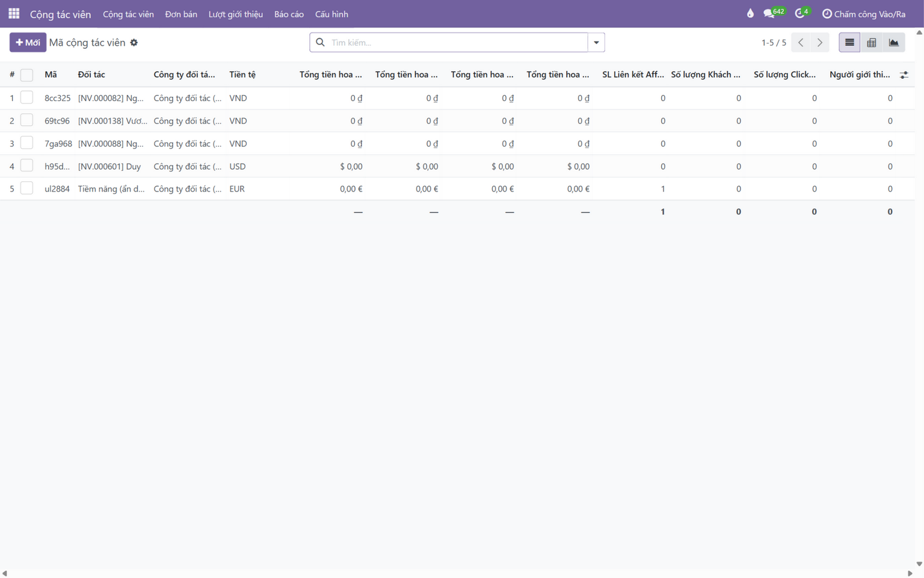Check the row for code 7ga968

pyautogui.click(x=26, y=143)
